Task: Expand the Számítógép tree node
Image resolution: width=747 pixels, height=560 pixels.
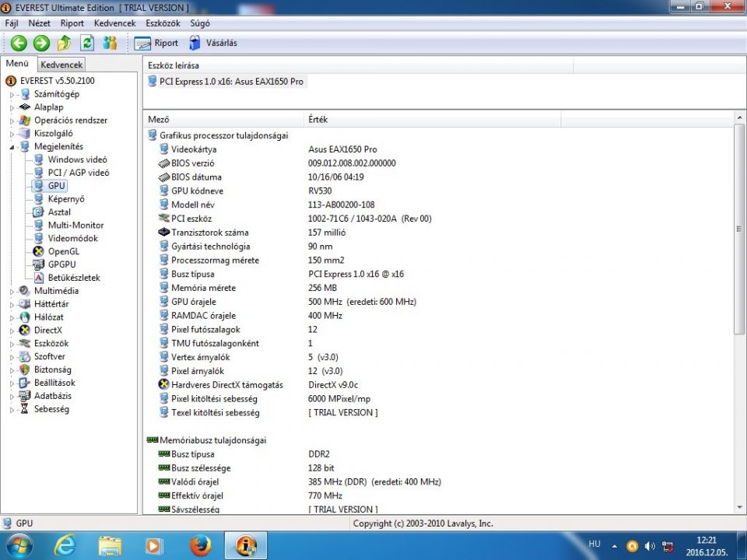Action: [x=12, y=95]
